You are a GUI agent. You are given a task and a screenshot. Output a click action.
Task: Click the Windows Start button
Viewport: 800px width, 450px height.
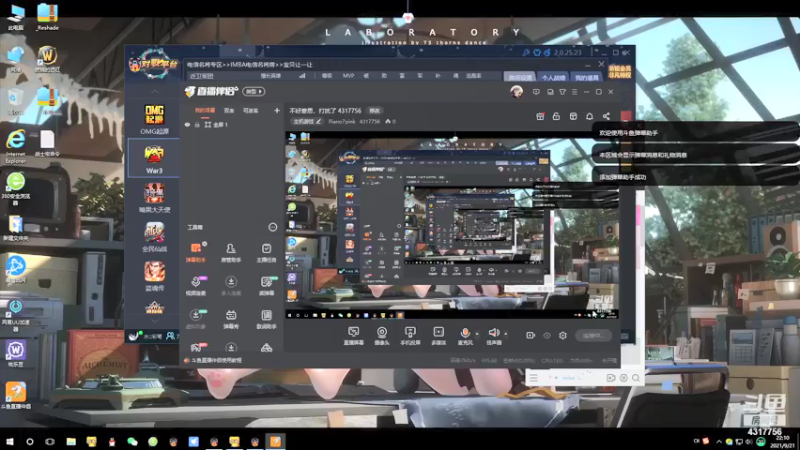9,442
